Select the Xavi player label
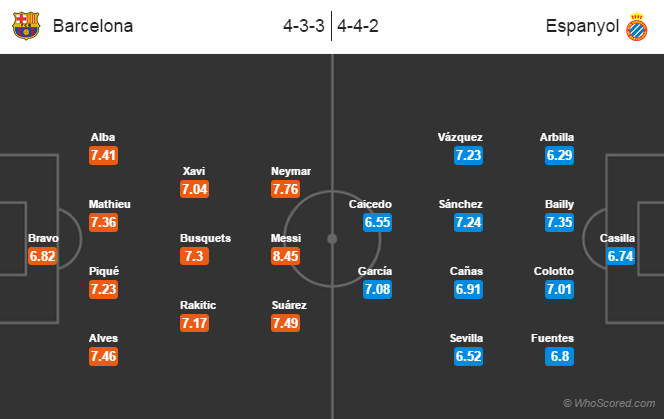Viewport: 664px width, 419px height. pos(194,171)
